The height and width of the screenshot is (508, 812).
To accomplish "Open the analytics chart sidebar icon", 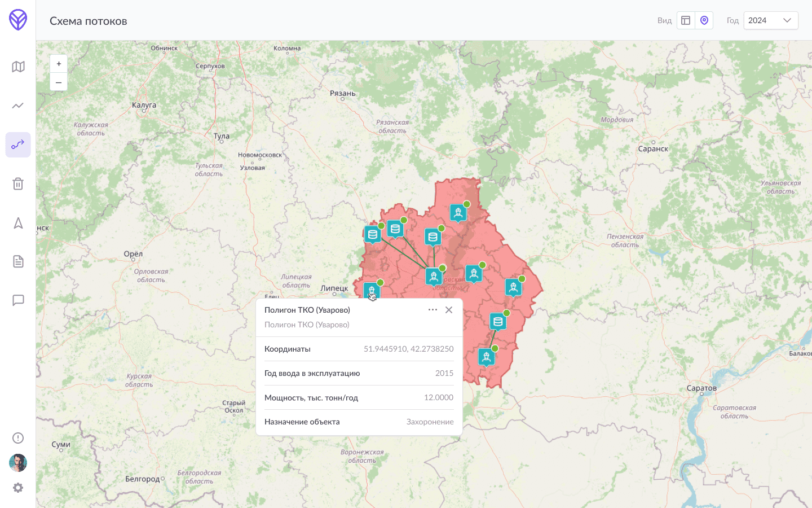I will pyautogui.click(x=18, y=106).
